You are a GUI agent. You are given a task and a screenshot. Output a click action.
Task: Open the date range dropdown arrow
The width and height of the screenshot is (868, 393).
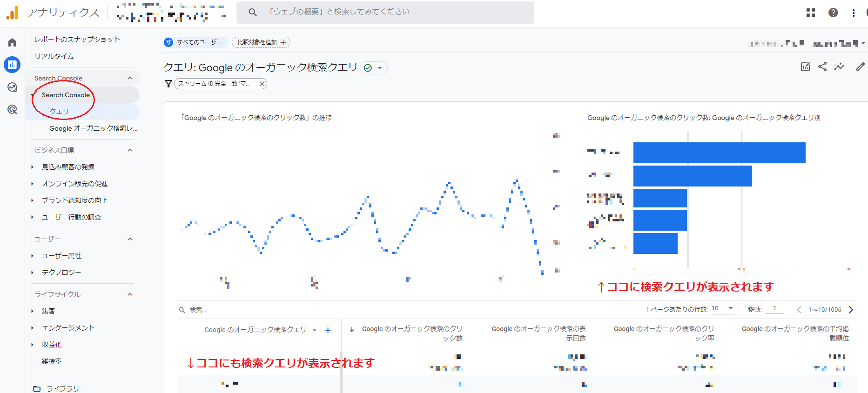pyautogui.click(x=863, y=43)
